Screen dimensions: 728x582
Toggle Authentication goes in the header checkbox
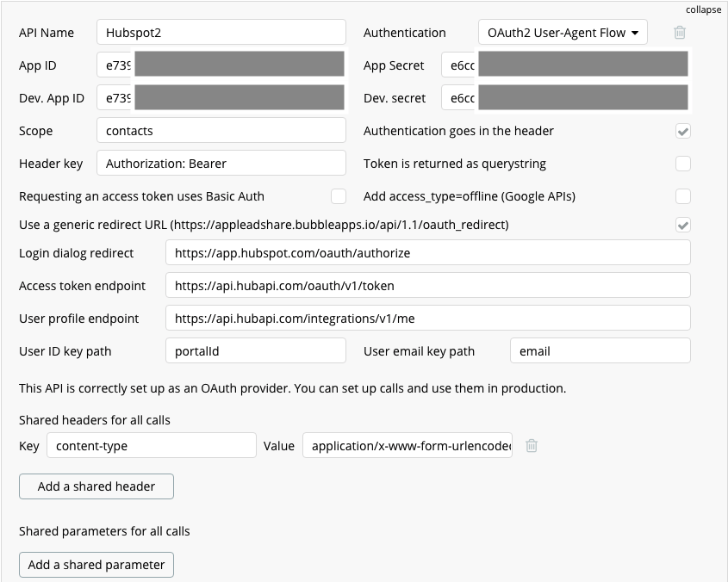pyautogui.click(x=682, y=131)
